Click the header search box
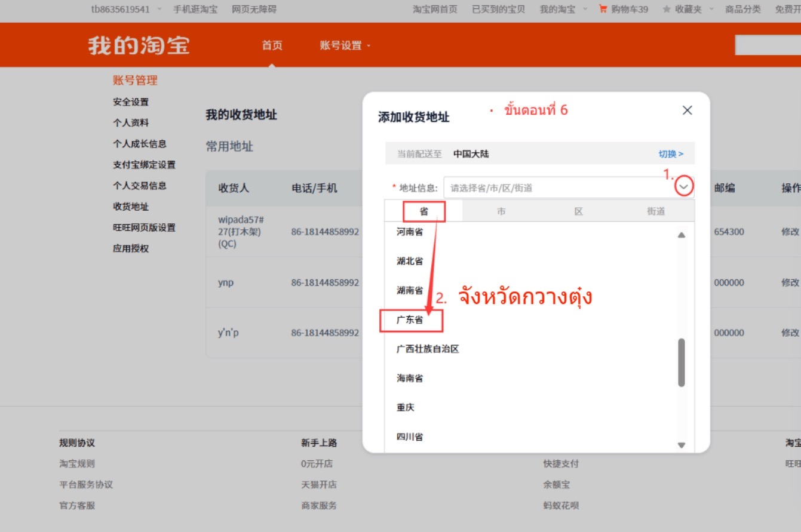The height and width of the screenshot is (532, 801). [x=768, y=45]
